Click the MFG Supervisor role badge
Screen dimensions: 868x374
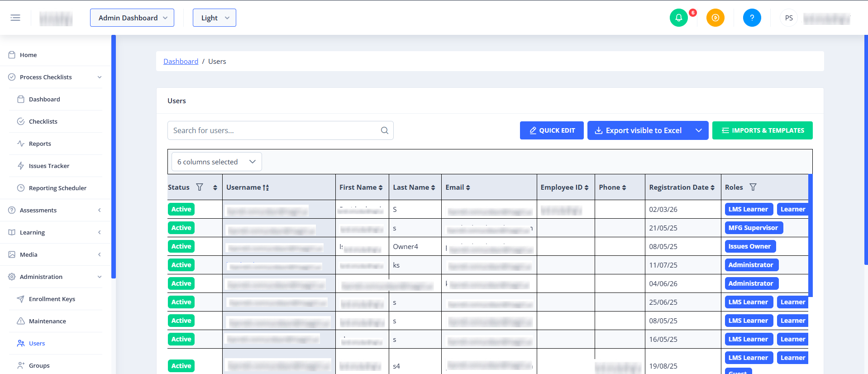click(x=754, y=228)
